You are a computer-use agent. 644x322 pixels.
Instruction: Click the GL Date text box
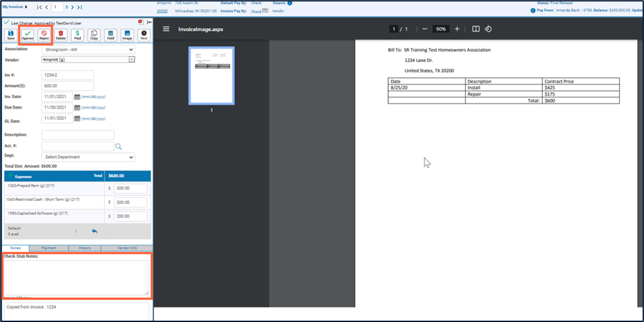[57, 119]
